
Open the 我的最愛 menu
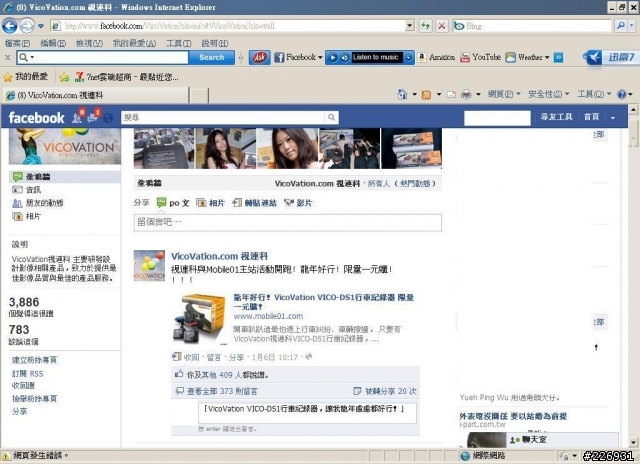click(134, 43)
